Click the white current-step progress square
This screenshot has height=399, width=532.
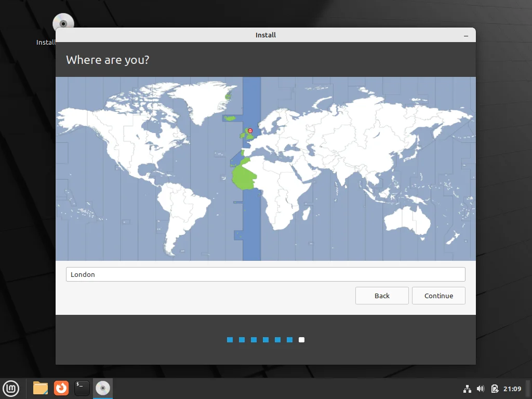(301, 340)
